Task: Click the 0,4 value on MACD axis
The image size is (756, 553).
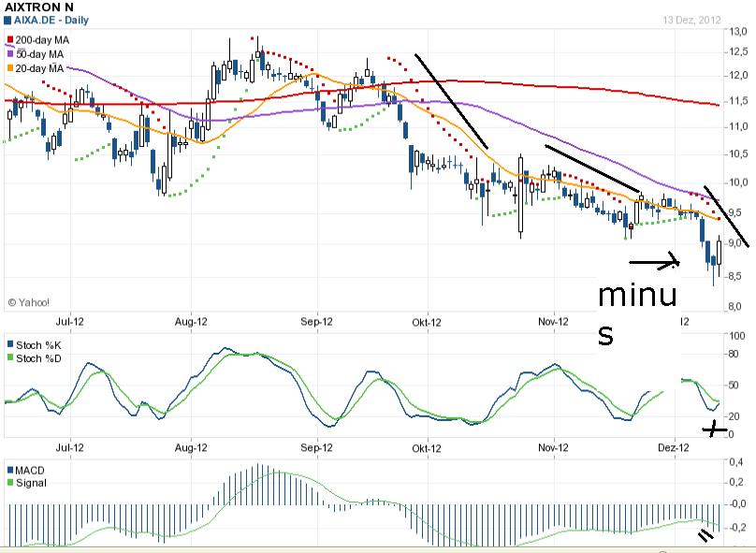Action: click(735, 462)
